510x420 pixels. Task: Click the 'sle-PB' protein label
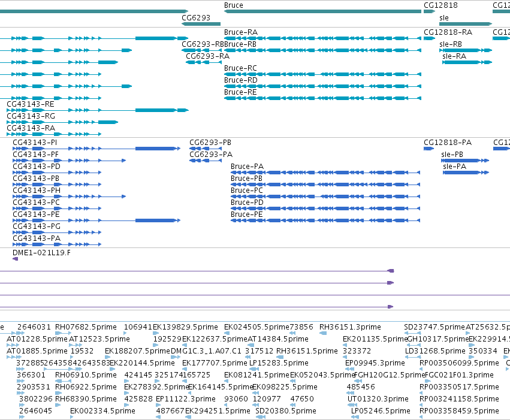tap(452, 155)
